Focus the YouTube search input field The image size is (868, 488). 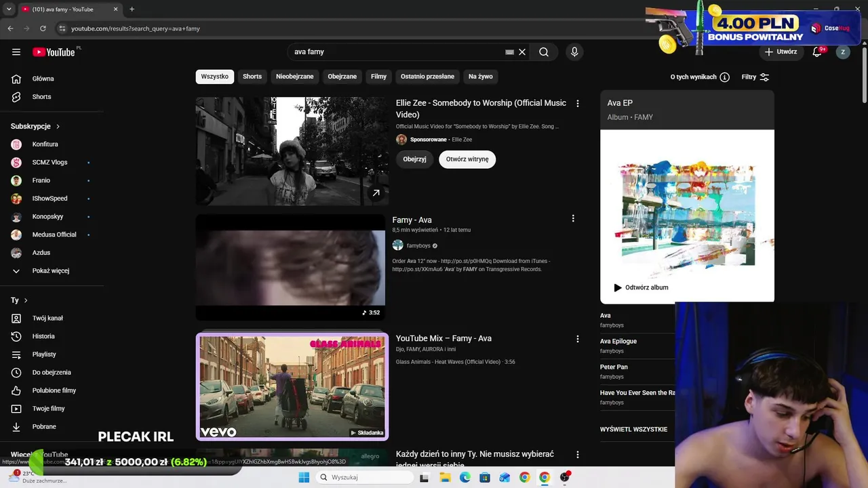[x=397, y=52]
